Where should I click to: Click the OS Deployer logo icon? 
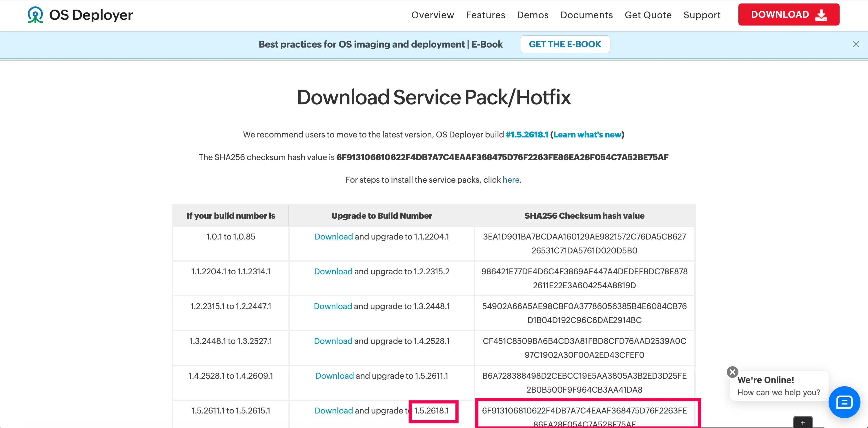point(35,15)
